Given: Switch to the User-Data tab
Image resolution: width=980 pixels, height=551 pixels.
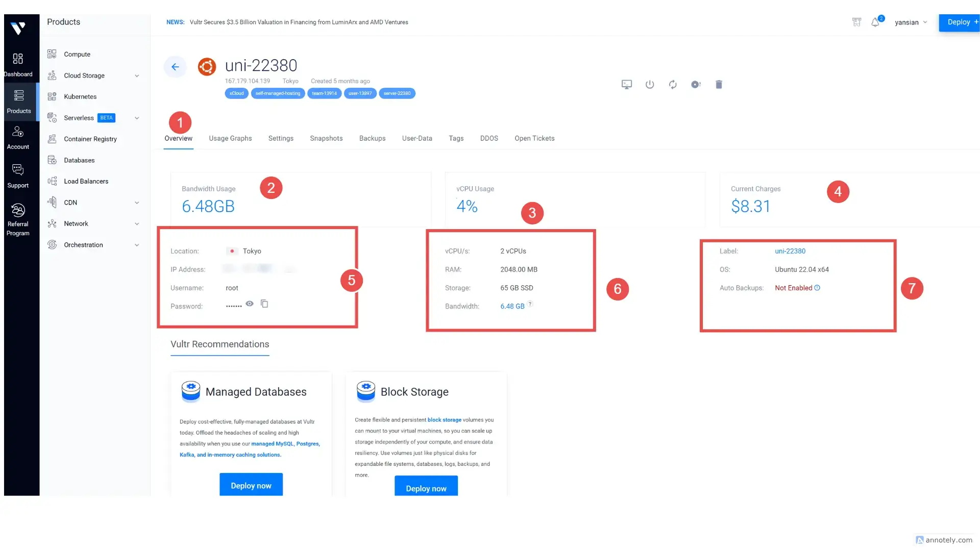Looking at the screenshot, I should click(x=417, y=138).
